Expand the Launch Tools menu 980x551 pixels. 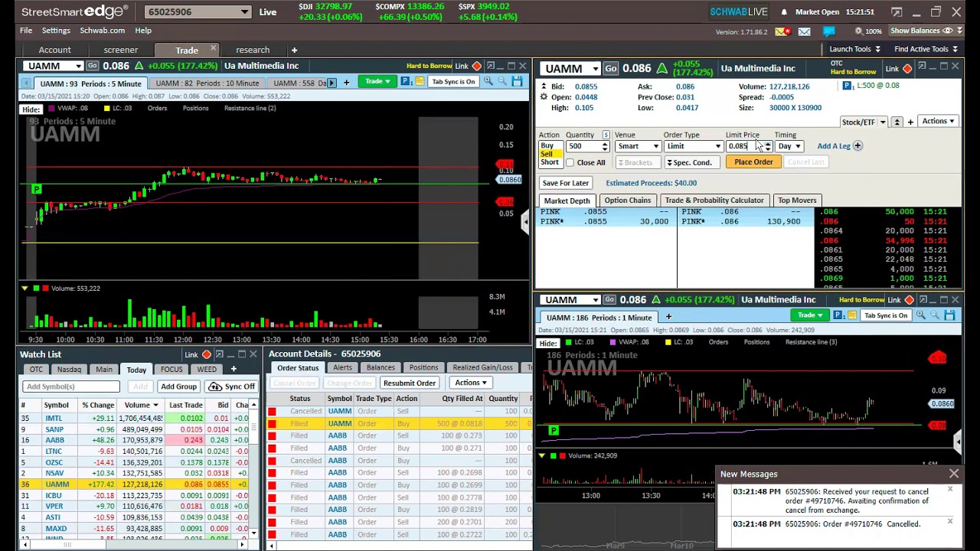coord(854,49)
